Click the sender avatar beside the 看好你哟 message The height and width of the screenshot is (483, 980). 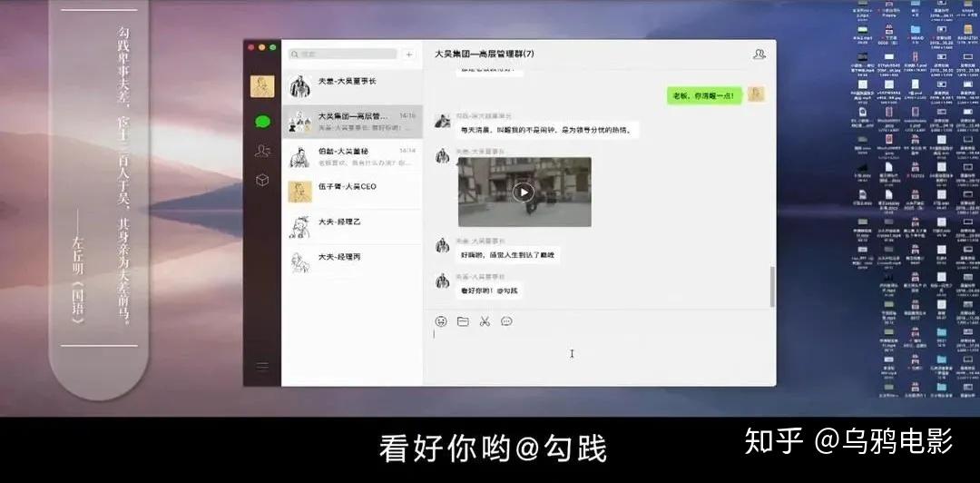pyautogui.click(x=443, y=281)
